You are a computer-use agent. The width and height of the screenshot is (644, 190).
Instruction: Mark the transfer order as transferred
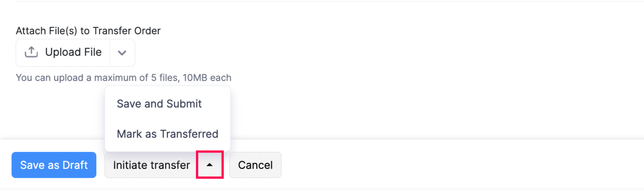click(167, 134)
